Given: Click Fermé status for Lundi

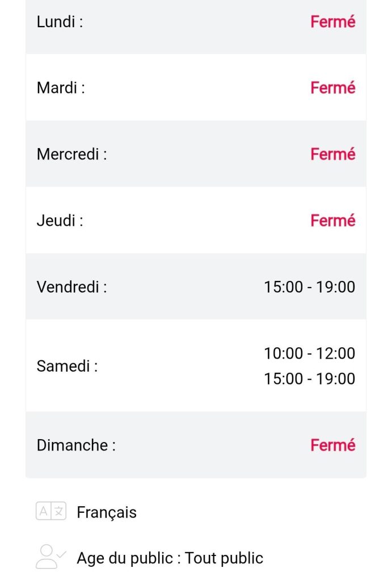Looking at the screenshot, I should pos(332,22).
